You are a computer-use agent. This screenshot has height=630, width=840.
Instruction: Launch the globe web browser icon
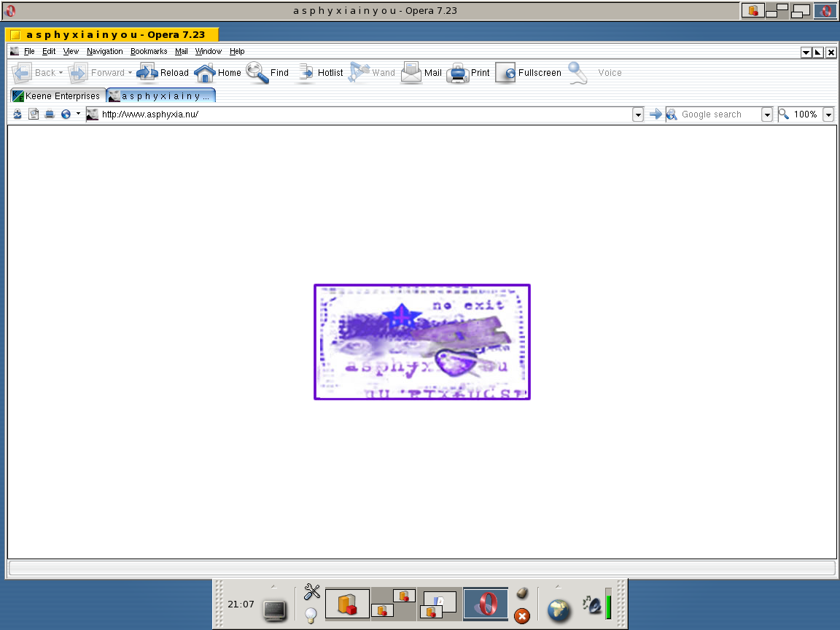click(559, 611)
